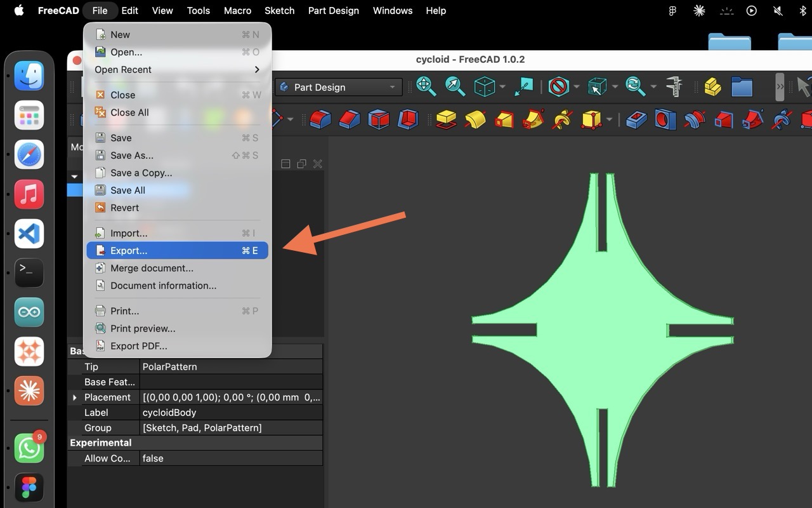
Task: Click the Label field cycloidBody
Action: pyautogui.click(x=231, y=412)
